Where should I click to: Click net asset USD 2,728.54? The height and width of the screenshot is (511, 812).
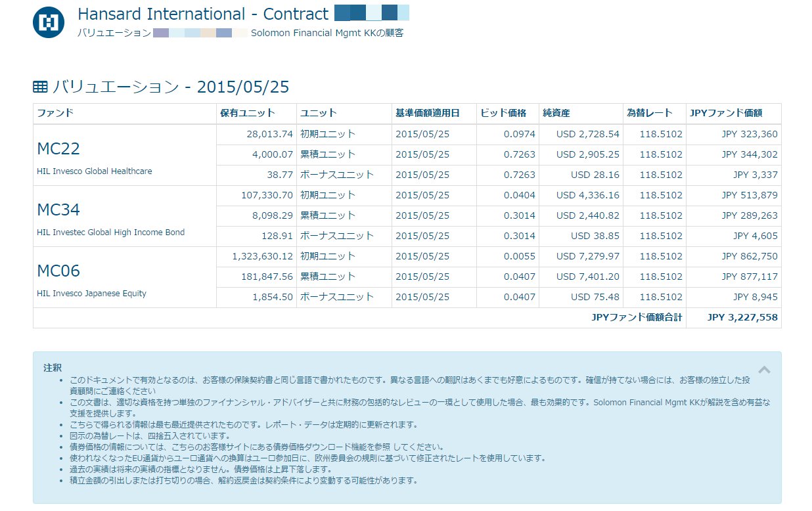pyautogui.click(x=588, y=134)
